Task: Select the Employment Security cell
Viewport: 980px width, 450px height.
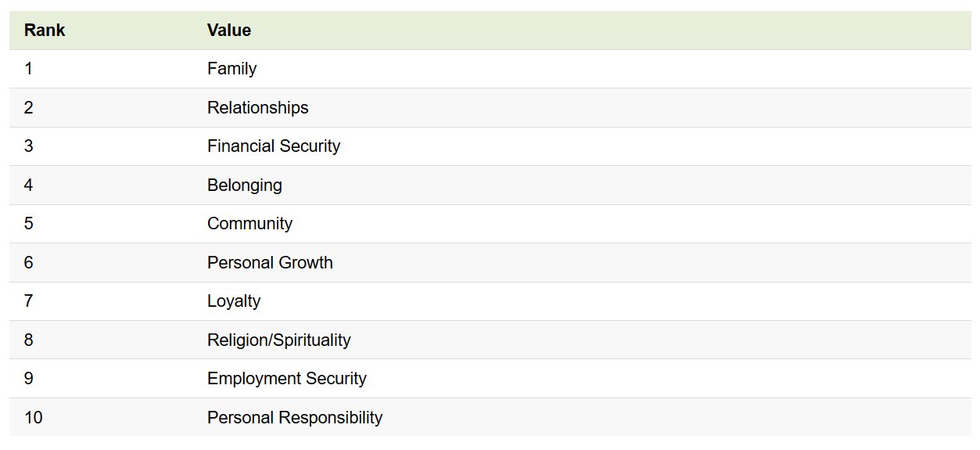Action: click(286, 379)
